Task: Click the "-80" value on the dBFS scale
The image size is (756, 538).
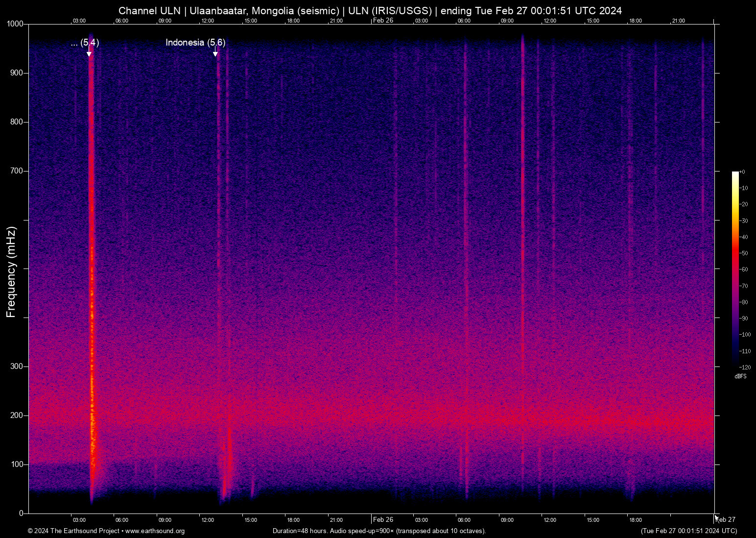Action: point(744,302)
